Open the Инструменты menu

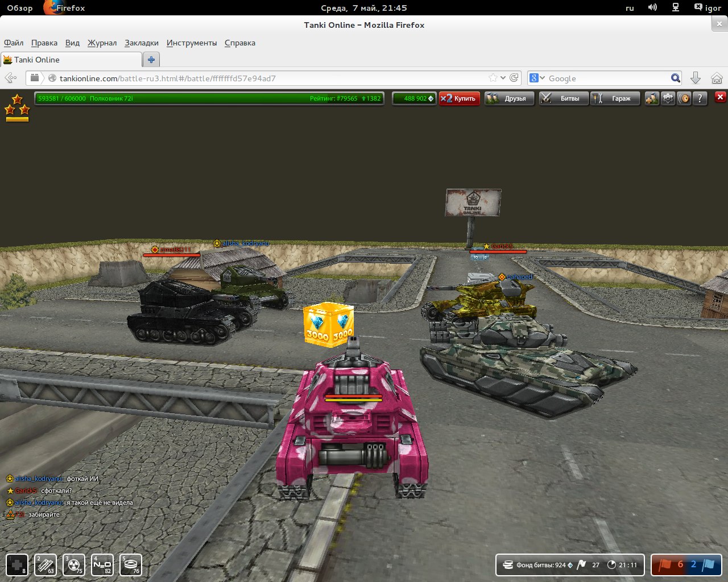click(x=191, y=43)
